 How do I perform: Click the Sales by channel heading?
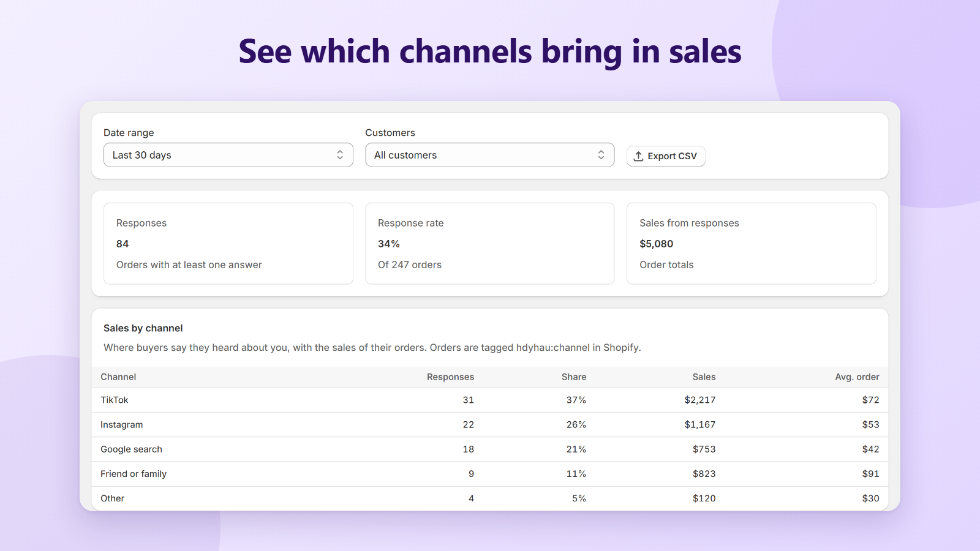[x=143, y=328]
